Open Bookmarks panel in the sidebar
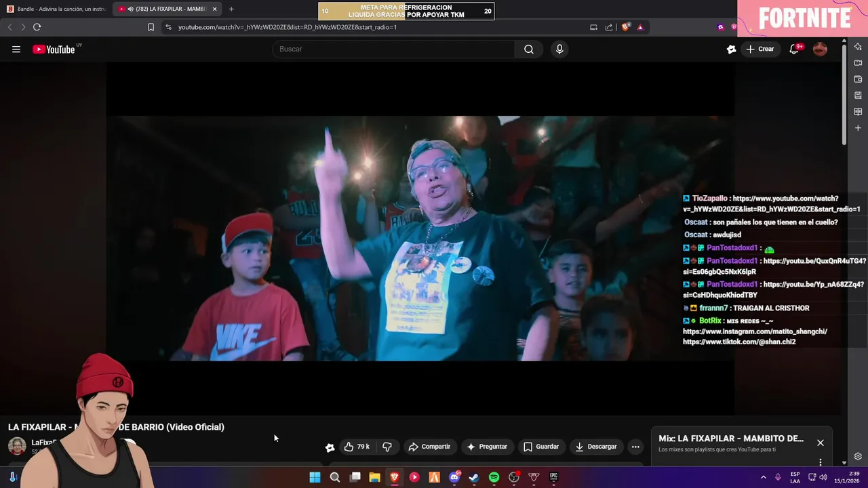 coord(858,96)
